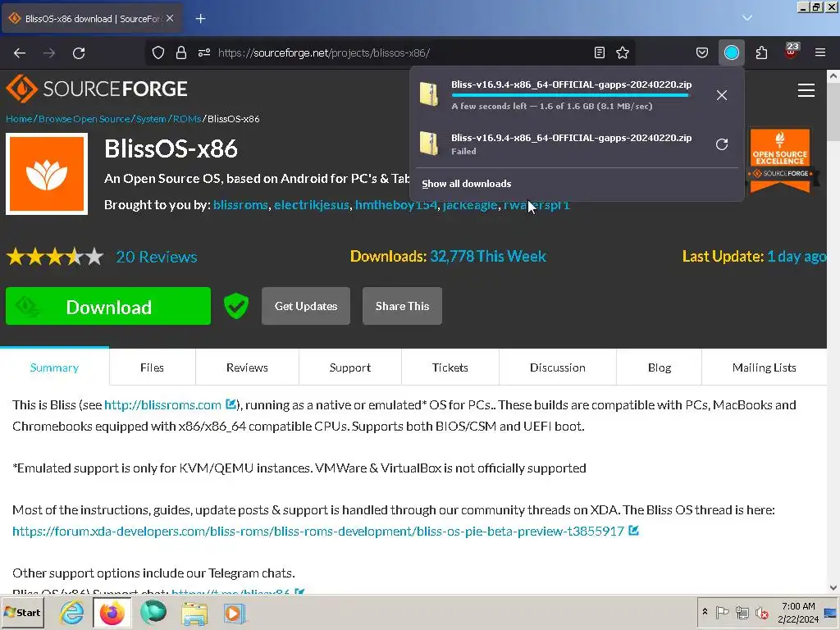Click the forward navigation arrow

pyautogui.click(x=49, y=53)
